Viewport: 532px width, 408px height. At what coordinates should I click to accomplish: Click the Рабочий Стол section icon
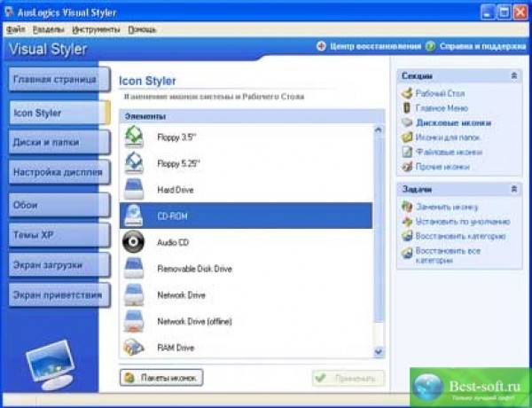click(407, 93)
